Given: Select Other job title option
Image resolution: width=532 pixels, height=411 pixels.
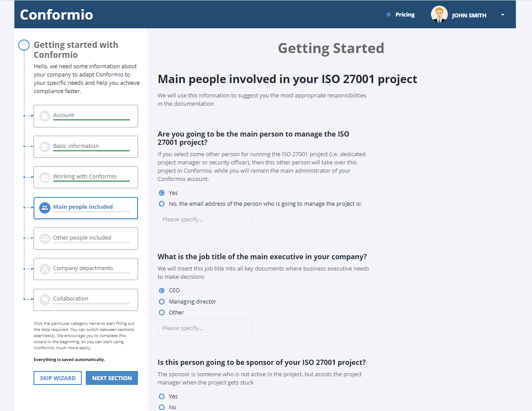Looking at the screenshot, I should [162, 312].
